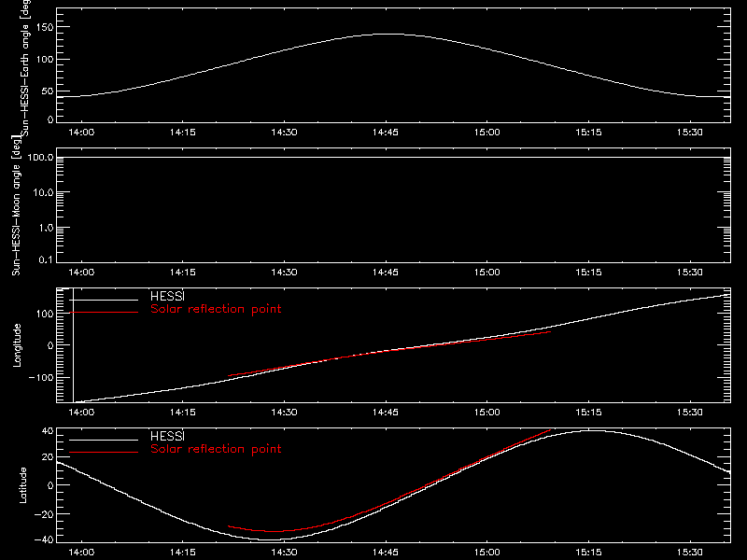Image resolution: width=747 pixels, height=560 pixels.
Task: Pick the 14:30 label under Moon angle plot
Action: [284, 273]
